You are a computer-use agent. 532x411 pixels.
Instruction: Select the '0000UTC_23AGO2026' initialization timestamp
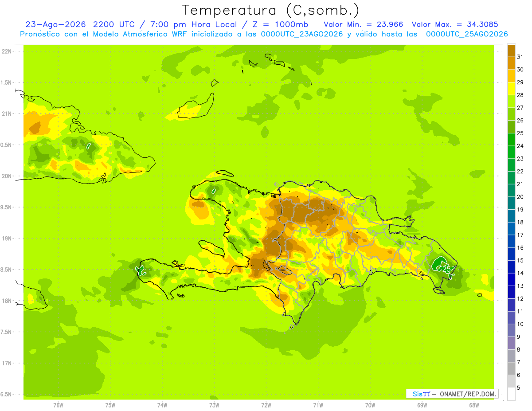301,34
